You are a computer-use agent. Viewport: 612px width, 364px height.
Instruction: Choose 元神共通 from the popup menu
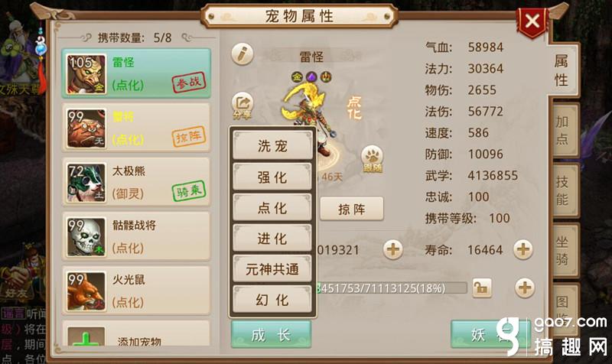[272, 268]
